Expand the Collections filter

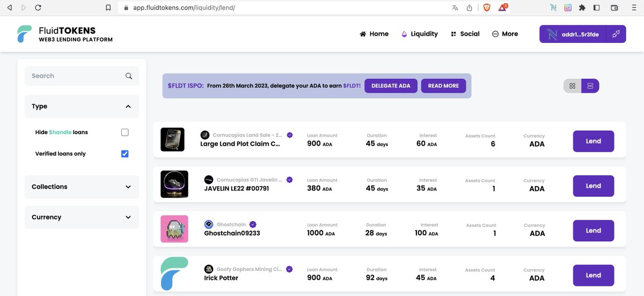(82, 187)
